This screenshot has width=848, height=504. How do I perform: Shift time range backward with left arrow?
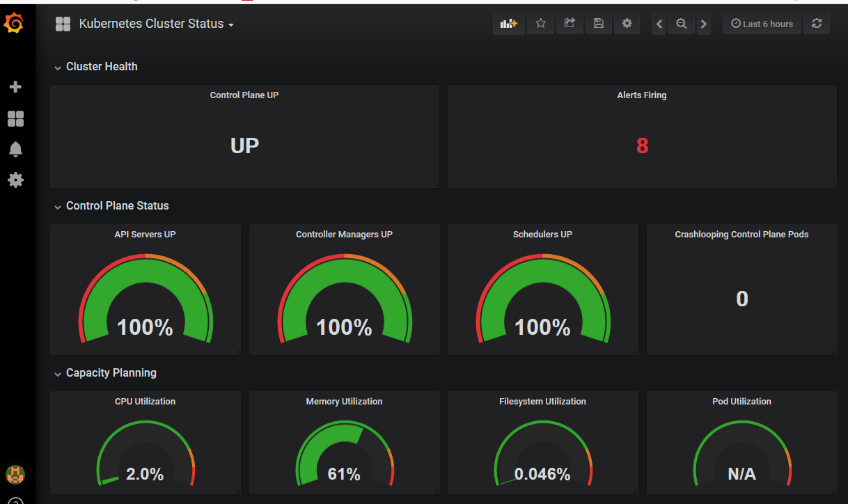[x=659, y=24]
